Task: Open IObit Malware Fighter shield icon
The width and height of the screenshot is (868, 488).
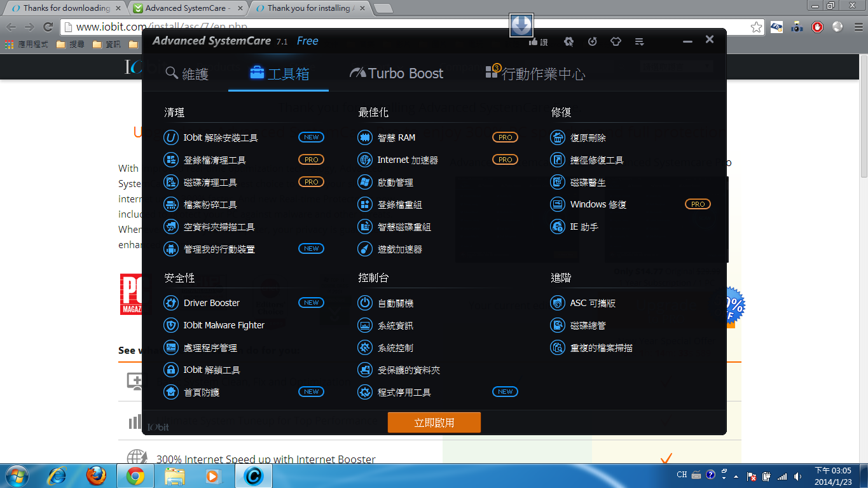Action: pos(170,325)
